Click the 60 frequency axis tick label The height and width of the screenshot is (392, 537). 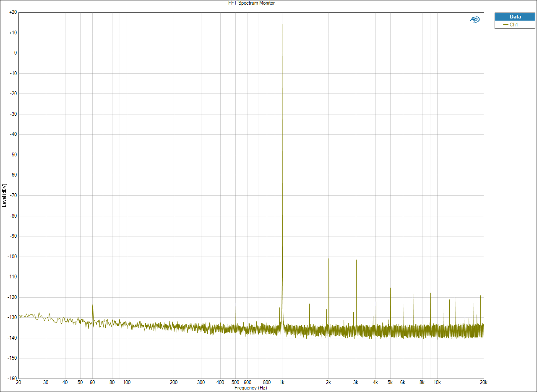pos(92,382)
